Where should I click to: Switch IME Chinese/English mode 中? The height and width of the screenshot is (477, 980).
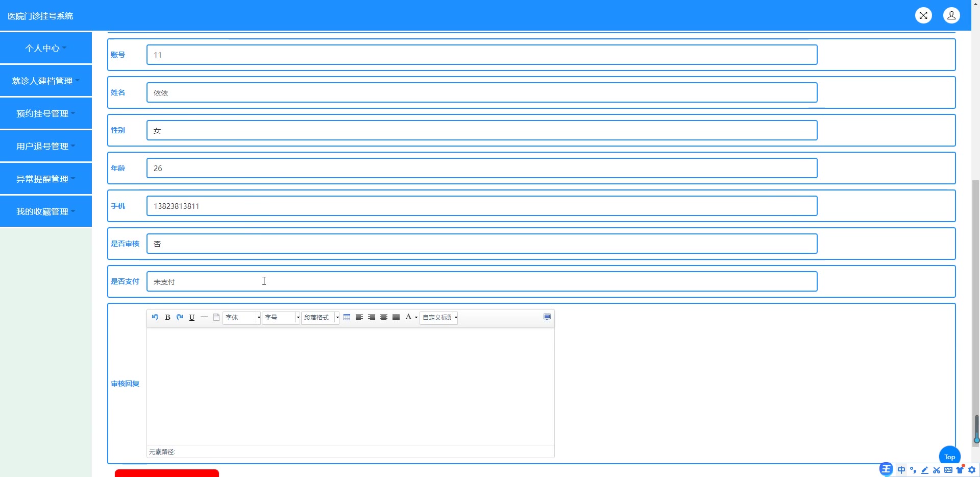pos(901,470)
